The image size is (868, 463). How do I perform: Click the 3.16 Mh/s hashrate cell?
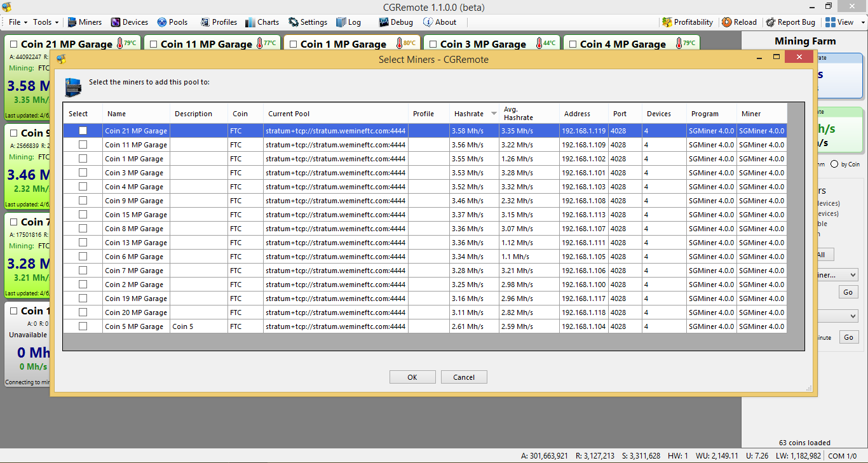tap(474, 299)
